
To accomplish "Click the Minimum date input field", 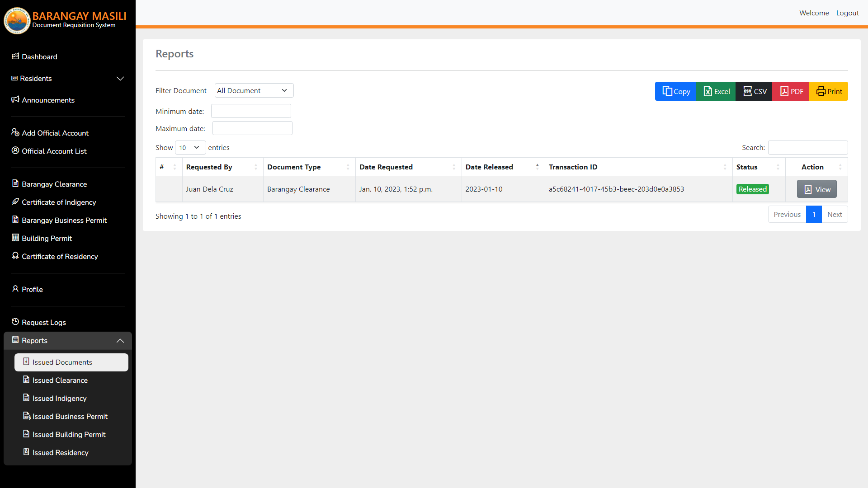I will click(x=251, y=111).
